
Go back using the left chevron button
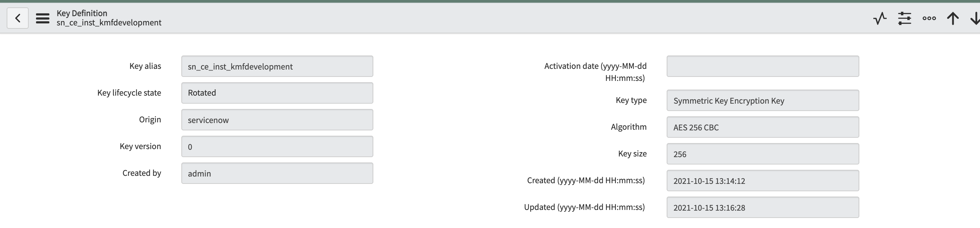17,18
